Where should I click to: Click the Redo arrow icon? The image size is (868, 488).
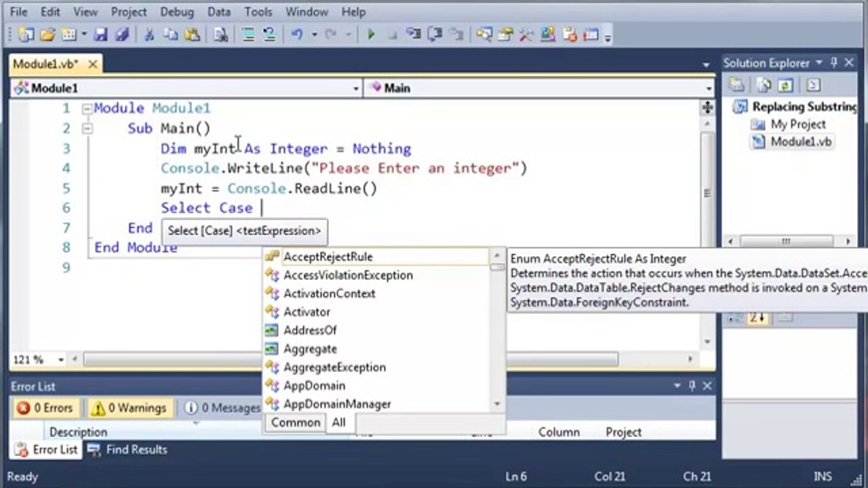(x=331, y=35)
